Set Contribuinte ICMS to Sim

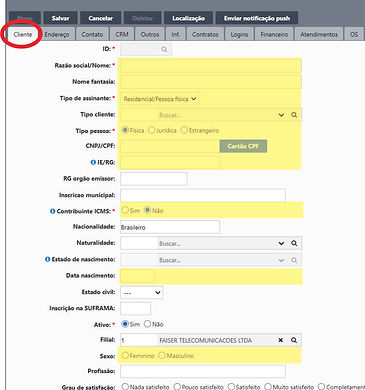[x=125, y=210]
